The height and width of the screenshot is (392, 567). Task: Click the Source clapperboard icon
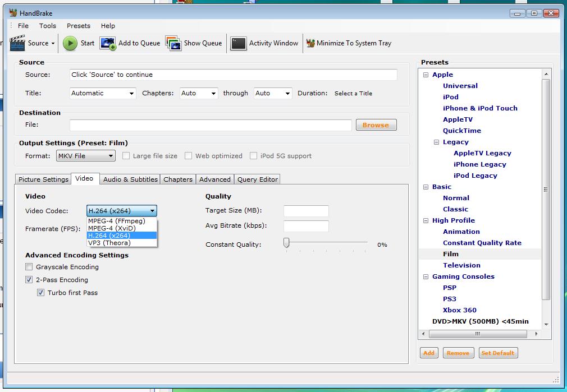click(17, 43)
